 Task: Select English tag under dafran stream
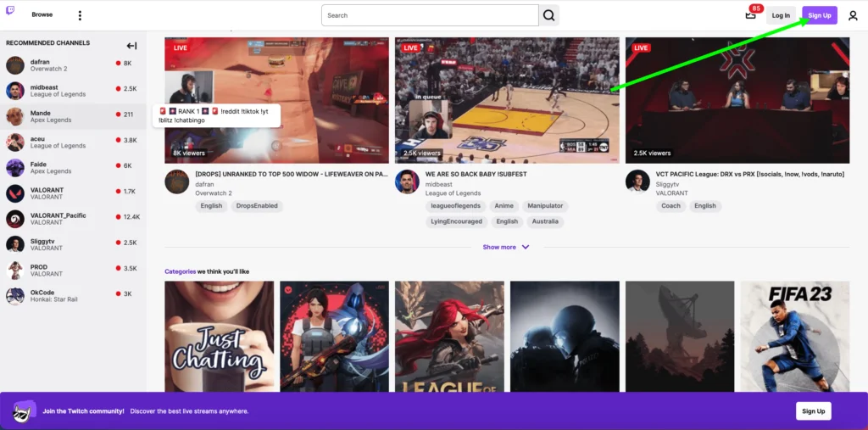point(211,206)
